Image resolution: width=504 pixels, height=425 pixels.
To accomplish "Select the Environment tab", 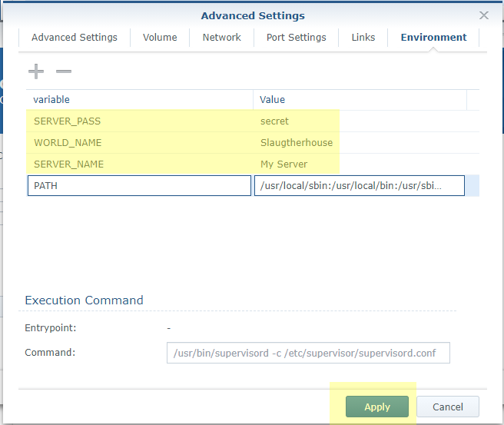I will point(433,38).
